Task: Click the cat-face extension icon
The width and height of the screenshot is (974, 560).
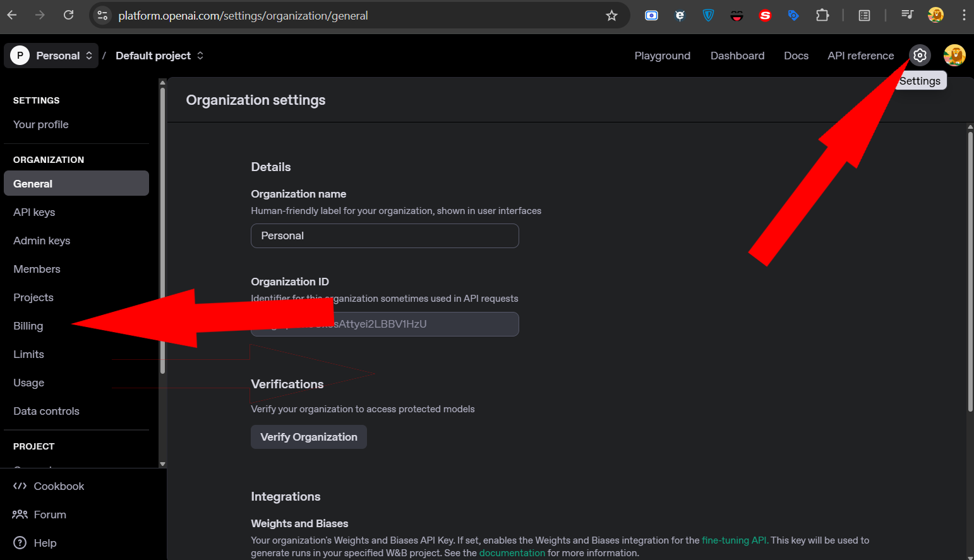Action: coord(680,15)
